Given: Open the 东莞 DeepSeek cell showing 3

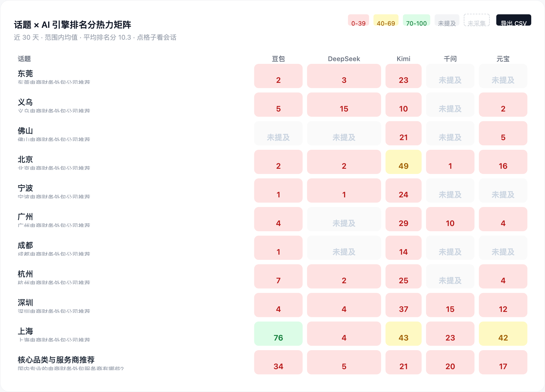Looking at the screenshot, I should (x=344, y=76).
